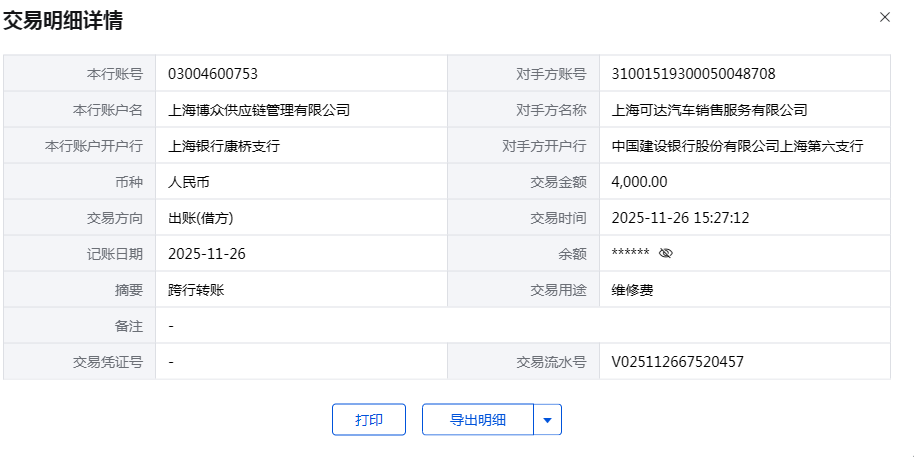Click the 交易明细详情 dialog title
The width and height of the screenshot is (914, 457).
(64, 20)
